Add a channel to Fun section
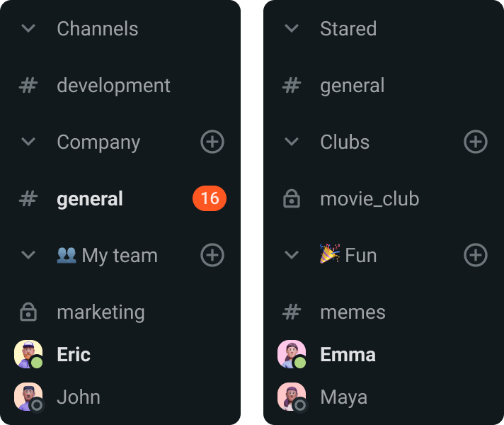The width and height of the screenshot is (504, 425). click(476, 255)
